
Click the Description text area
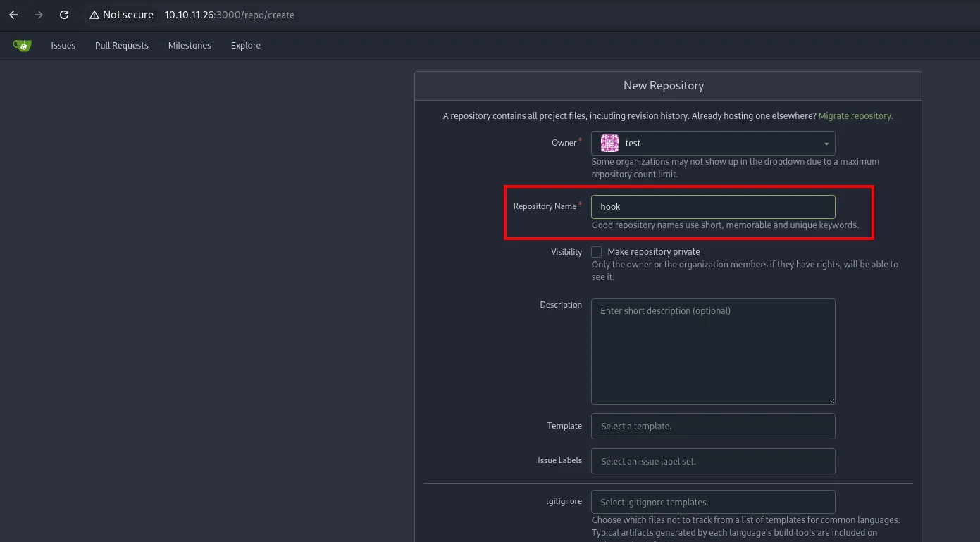[713, 352]
